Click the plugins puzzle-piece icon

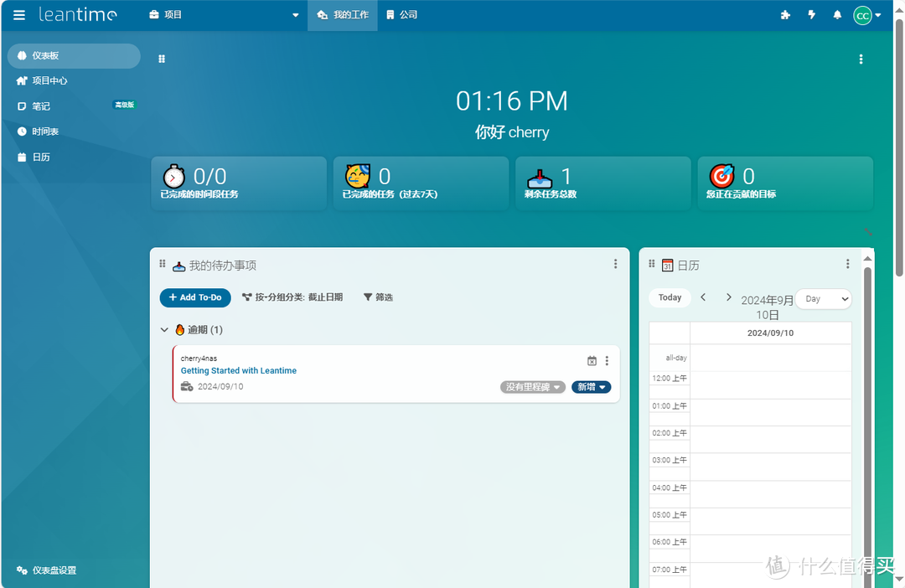tap(785, 14)
